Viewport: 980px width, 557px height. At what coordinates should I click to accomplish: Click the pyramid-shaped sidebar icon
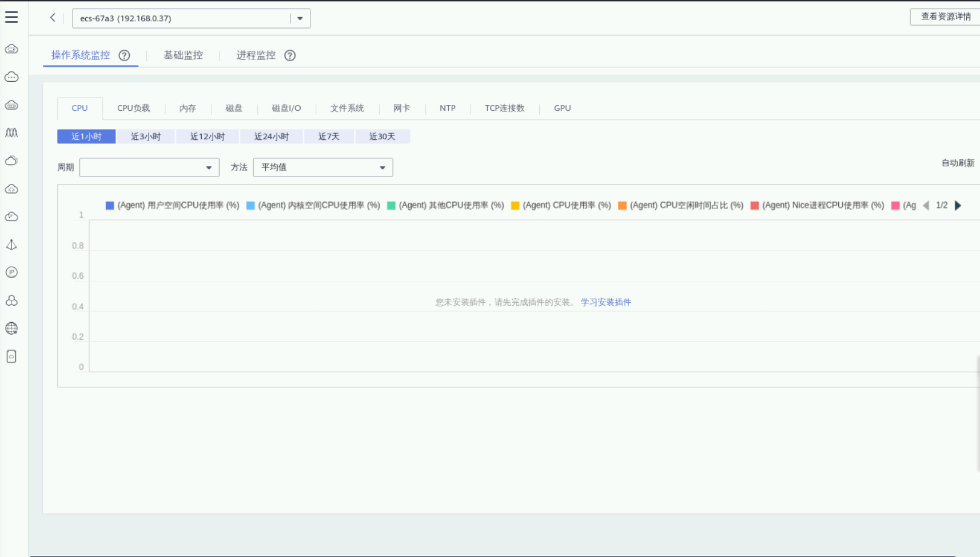point(11,245)
